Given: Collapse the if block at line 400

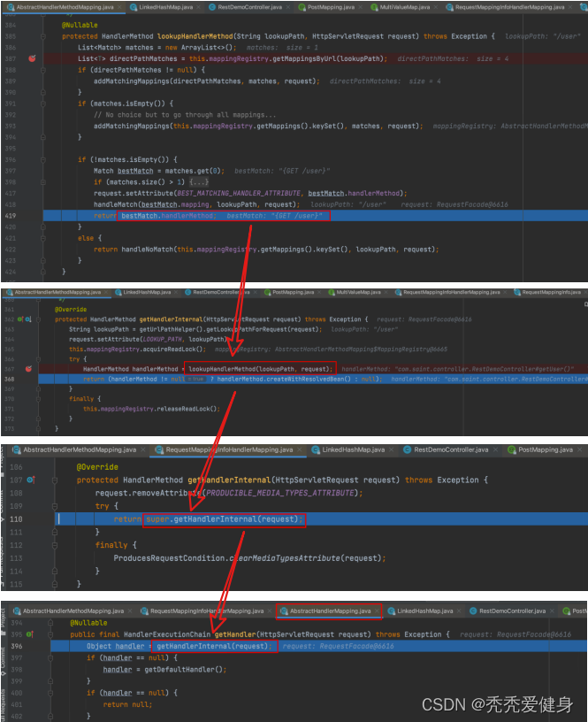Looking at the screenshot, I should click(x=50, y=693).
